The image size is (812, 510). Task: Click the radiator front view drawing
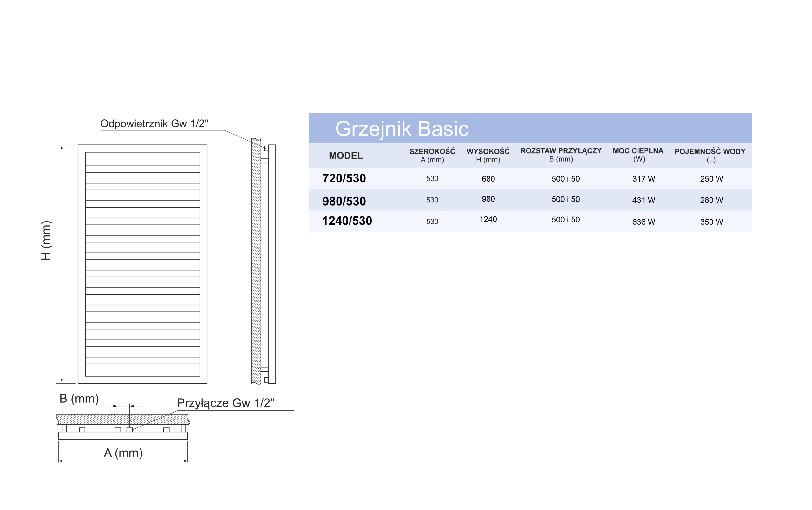[142, 264]
